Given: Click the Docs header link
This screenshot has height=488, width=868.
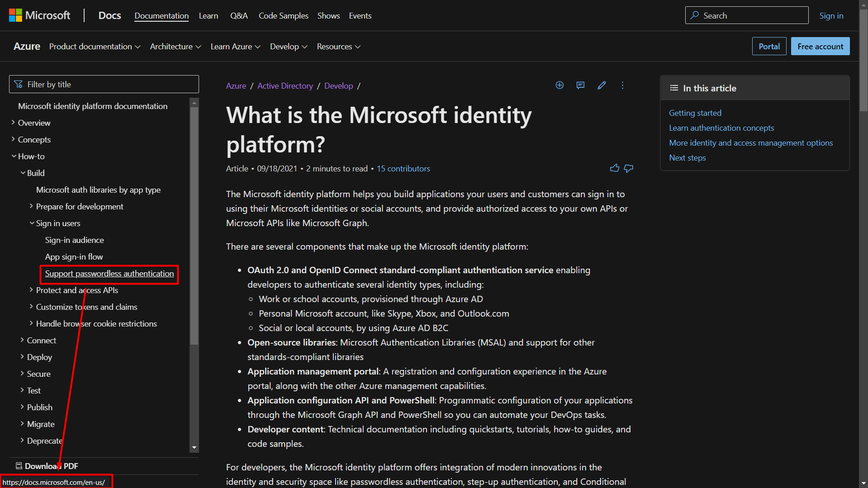Looking at the screenshot, I should pyautogui.click(x=110, y=15).
